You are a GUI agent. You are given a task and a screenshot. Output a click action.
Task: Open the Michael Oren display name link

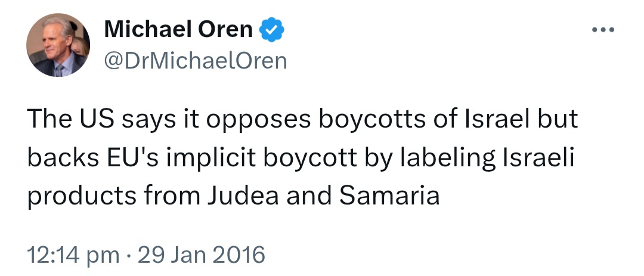178,30
